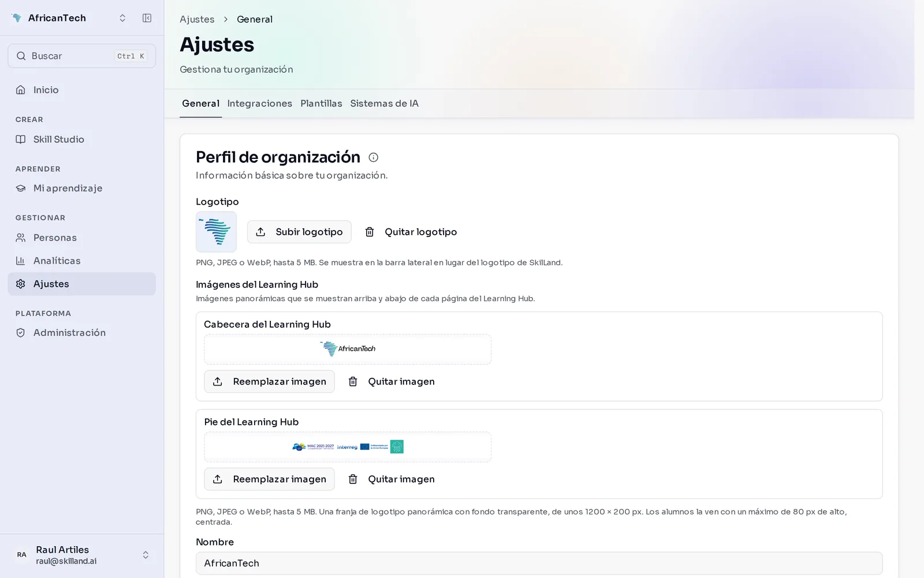The image size is (924, 578).
Task: Expand the Raul Artiles account menu
Action: click(81, 555)
